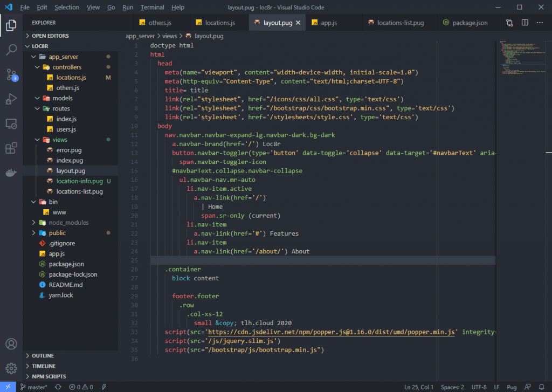552x392 pixels.
Task: Open the Explorer view in activity bar
Action: tap(11, 25)
